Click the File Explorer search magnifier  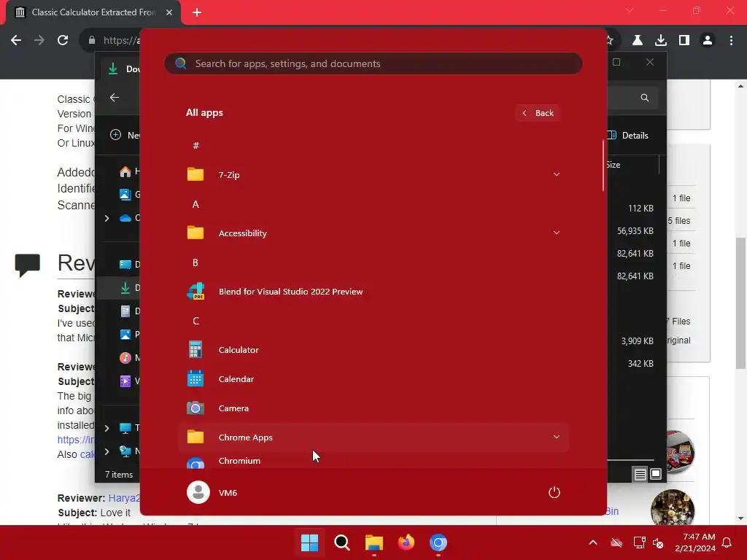pos(645,98)
